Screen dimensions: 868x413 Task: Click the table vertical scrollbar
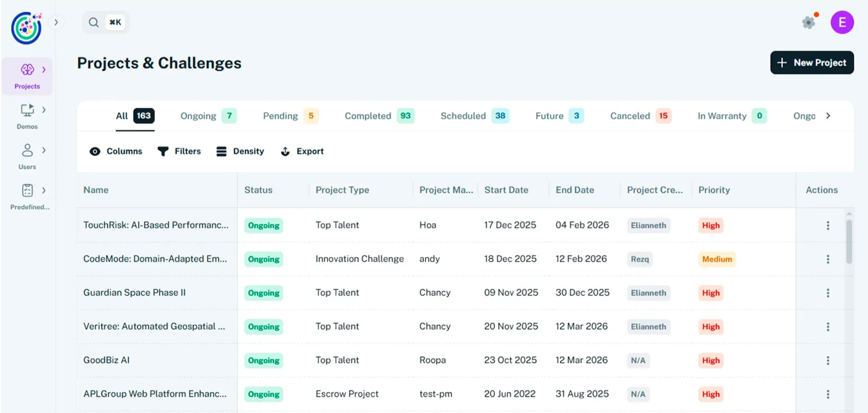(849, 242)
